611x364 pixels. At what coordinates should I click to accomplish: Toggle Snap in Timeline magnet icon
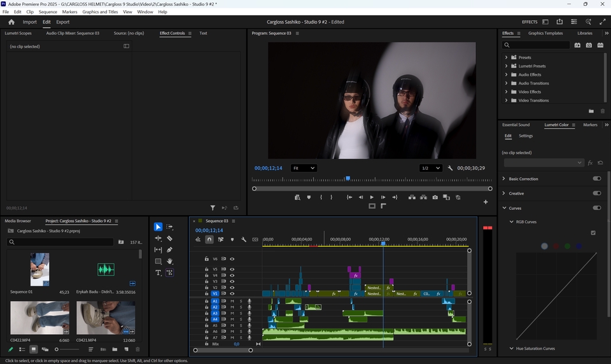[209, 240]
